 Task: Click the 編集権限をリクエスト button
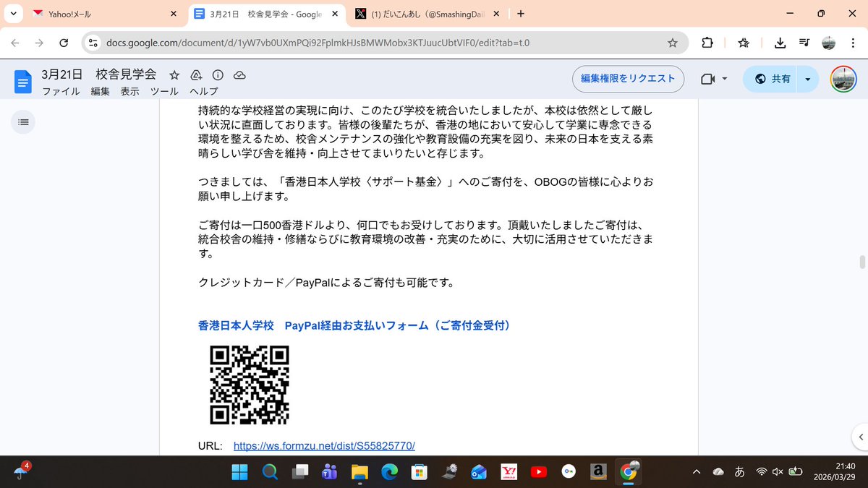pos(628,79)
